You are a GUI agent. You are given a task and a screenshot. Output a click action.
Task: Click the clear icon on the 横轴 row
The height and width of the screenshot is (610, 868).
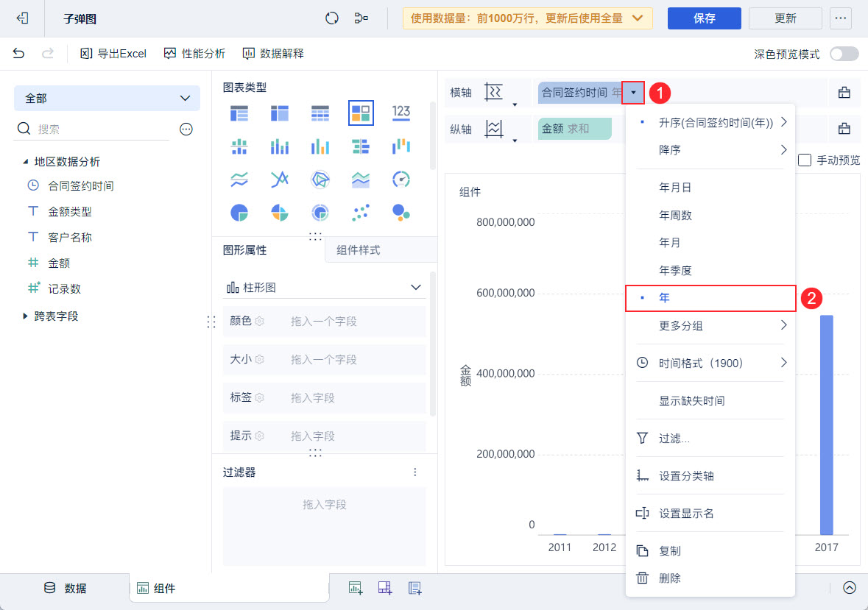click(x=844, y=93)
